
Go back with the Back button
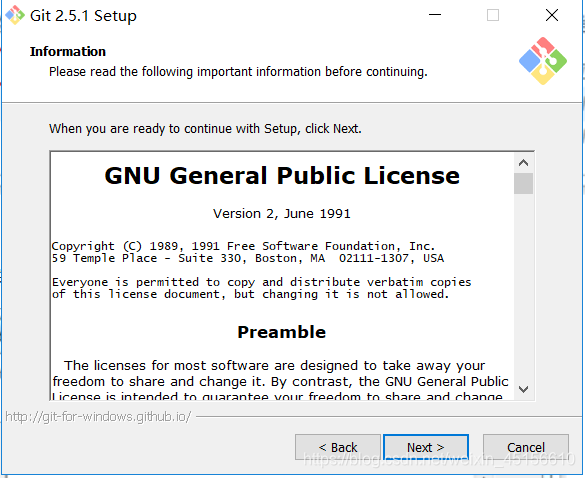338,447
